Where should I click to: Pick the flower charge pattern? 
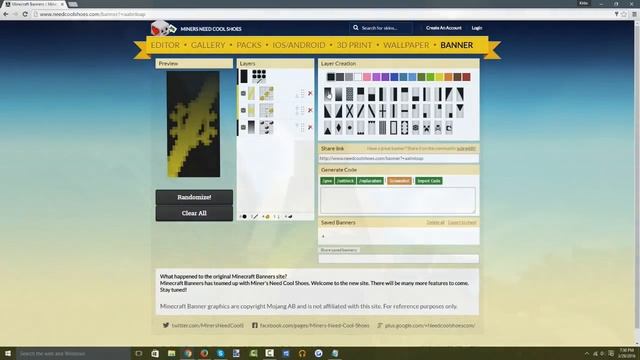(416, 128)
